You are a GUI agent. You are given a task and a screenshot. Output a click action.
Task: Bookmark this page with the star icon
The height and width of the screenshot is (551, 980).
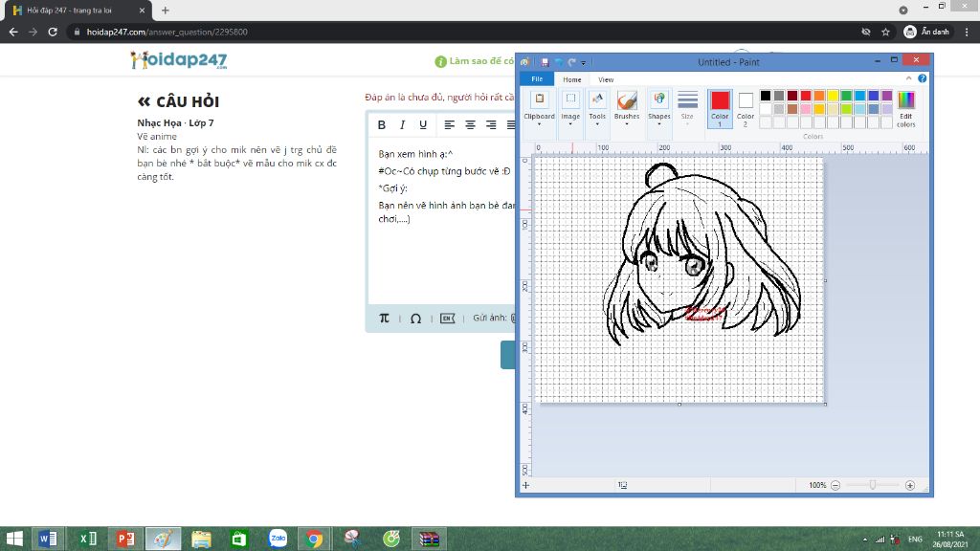click(x=885, y=32)
